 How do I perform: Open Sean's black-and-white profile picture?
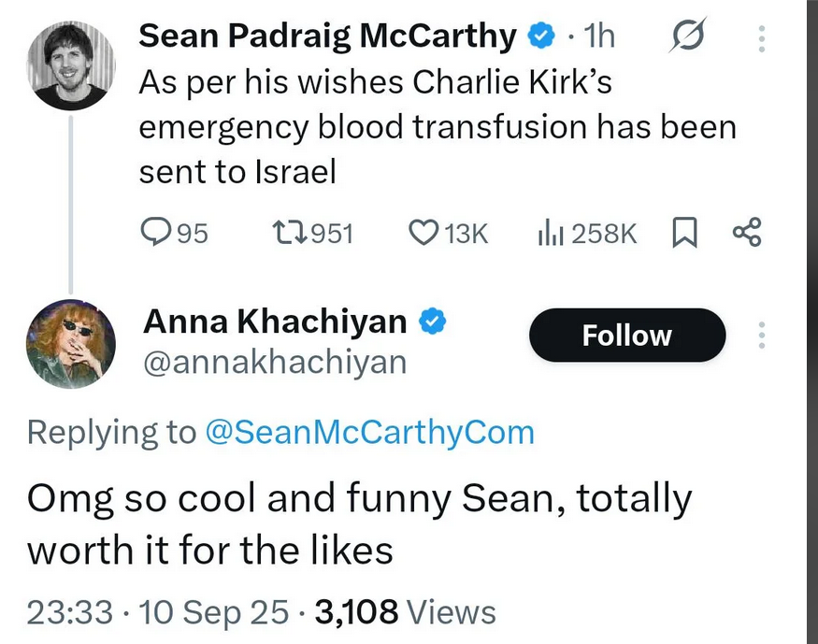coord(71,65)
